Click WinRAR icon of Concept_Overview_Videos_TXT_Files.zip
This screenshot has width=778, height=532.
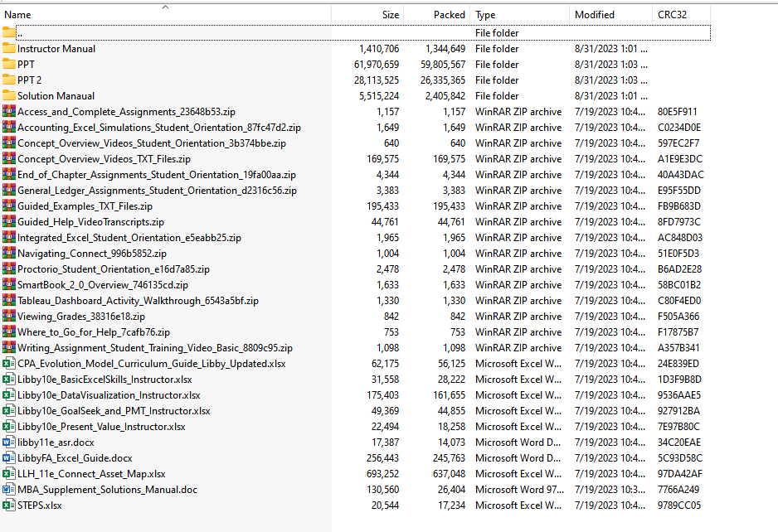point(8,158)
